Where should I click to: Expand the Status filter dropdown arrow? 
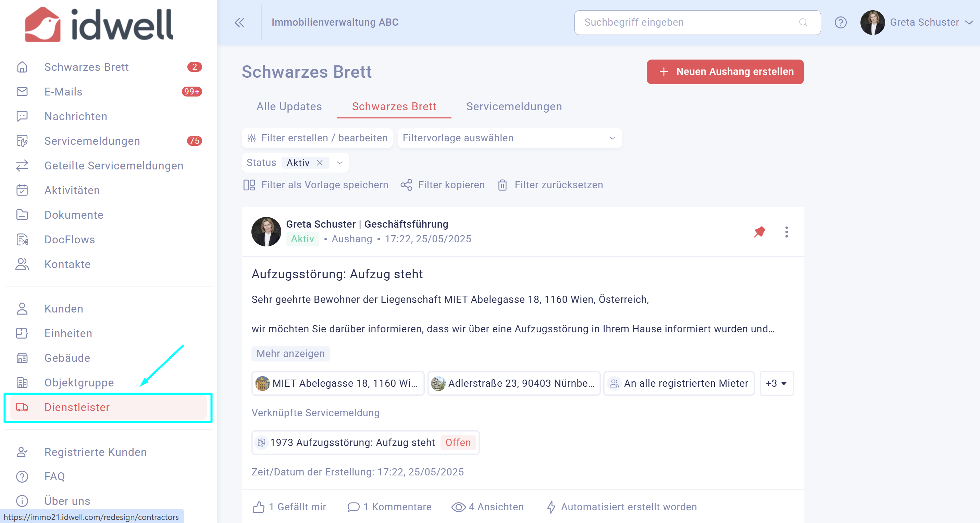[339, 163]
